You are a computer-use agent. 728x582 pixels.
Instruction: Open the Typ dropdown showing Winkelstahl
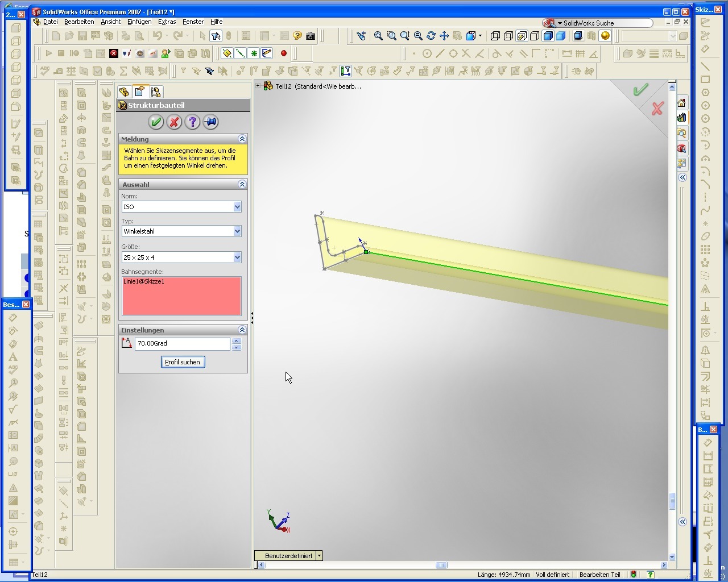coord(237,231)
